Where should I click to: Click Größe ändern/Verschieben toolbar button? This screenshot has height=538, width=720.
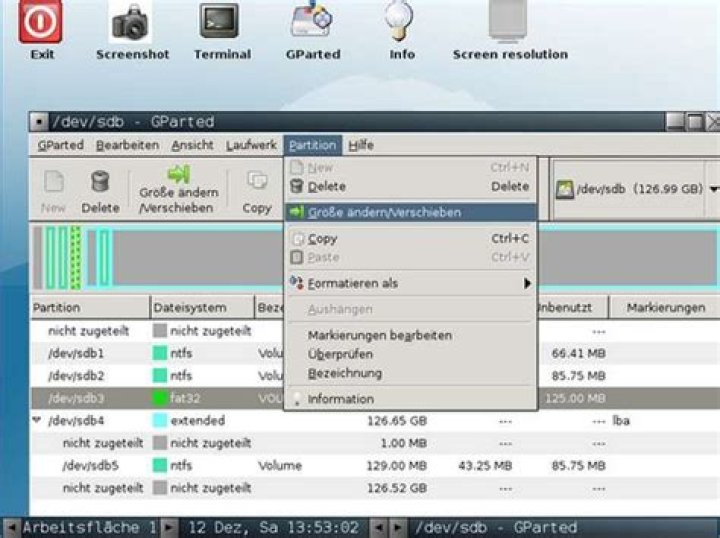tap(178, 190)
